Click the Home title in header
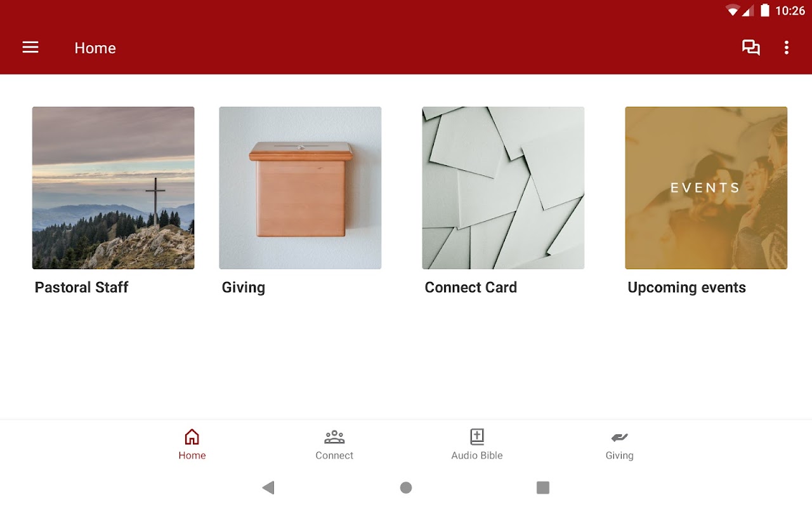 click(95, 48)
